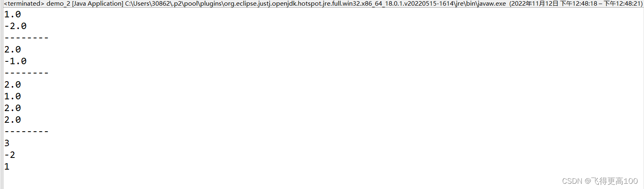The image size is (644, 189).
Task: Click the javaw.exe path in console header
Action: click(x=316, y=4)
